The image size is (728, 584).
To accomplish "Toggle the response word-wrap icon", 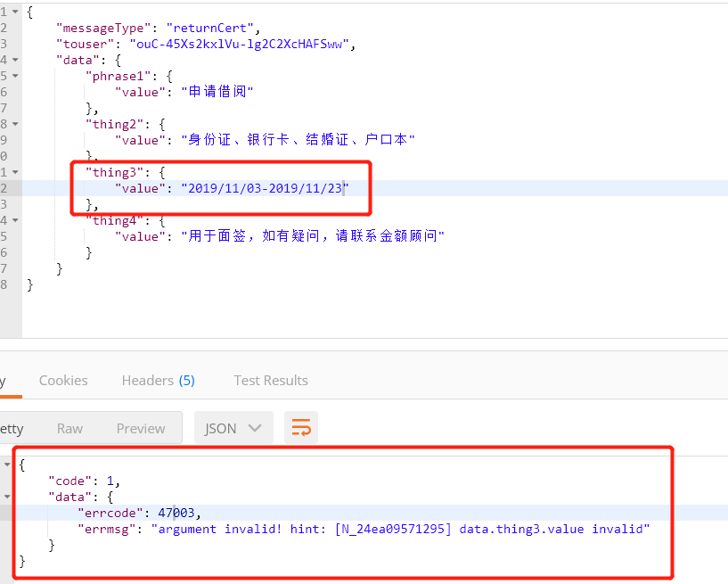I will click(301, 427).
